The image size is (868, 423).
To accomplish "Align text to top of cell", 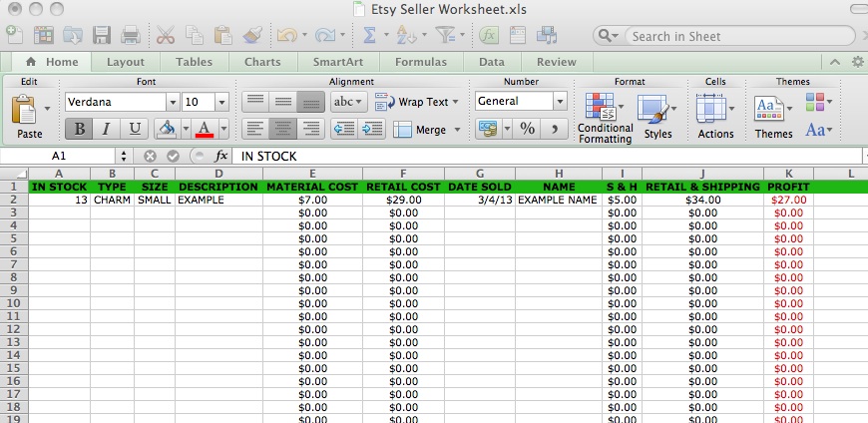I will [255, 102].
